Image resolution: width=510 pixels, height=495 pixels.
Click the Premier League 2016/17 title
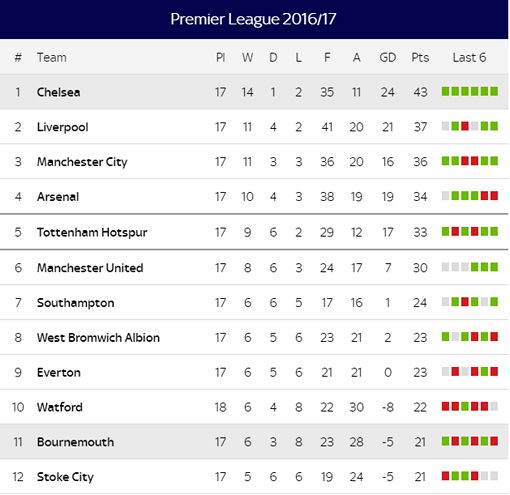(253, 19)
